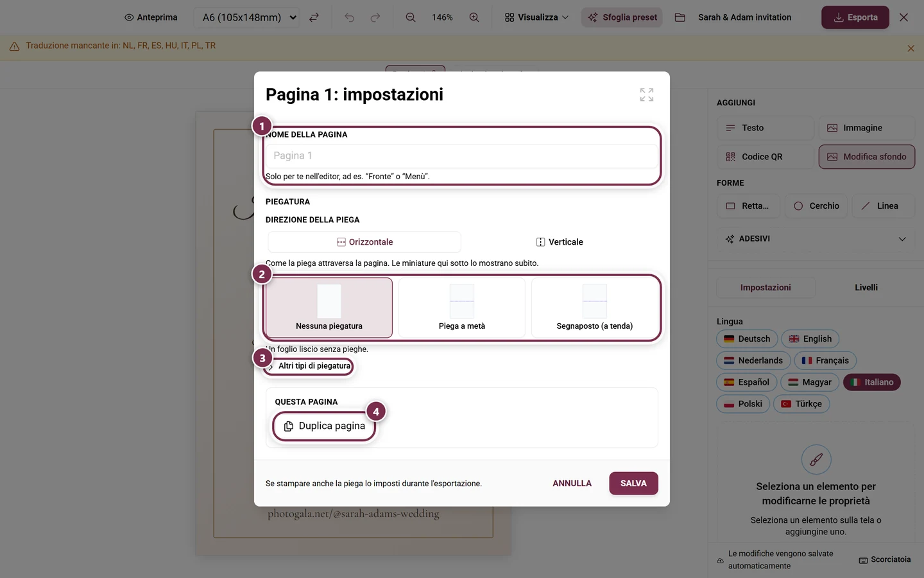Add a Cerchio shape
This screenshot has height=578, width=924.
tap(816, 206)
